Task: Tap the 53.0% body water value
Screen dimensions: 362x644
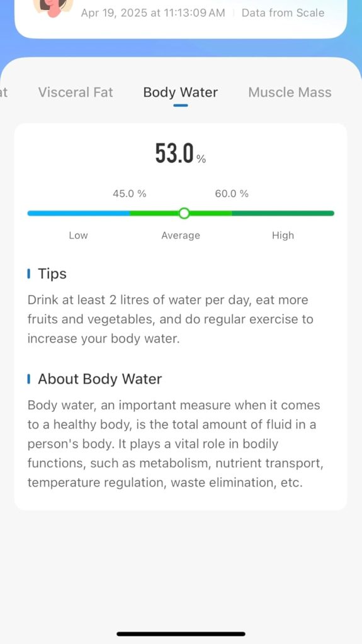Action: (x=180, y=153)
